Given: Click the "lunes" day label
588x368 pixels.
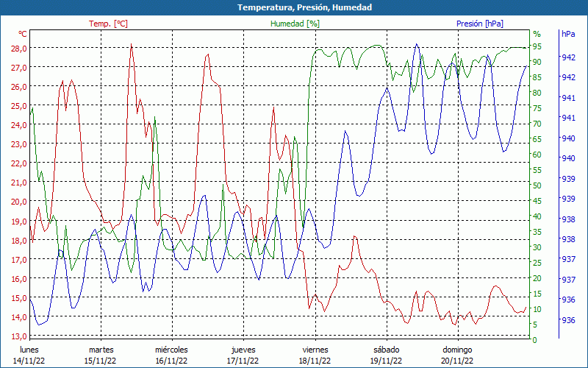Looking at the screenshot, I should pos(29,350).
